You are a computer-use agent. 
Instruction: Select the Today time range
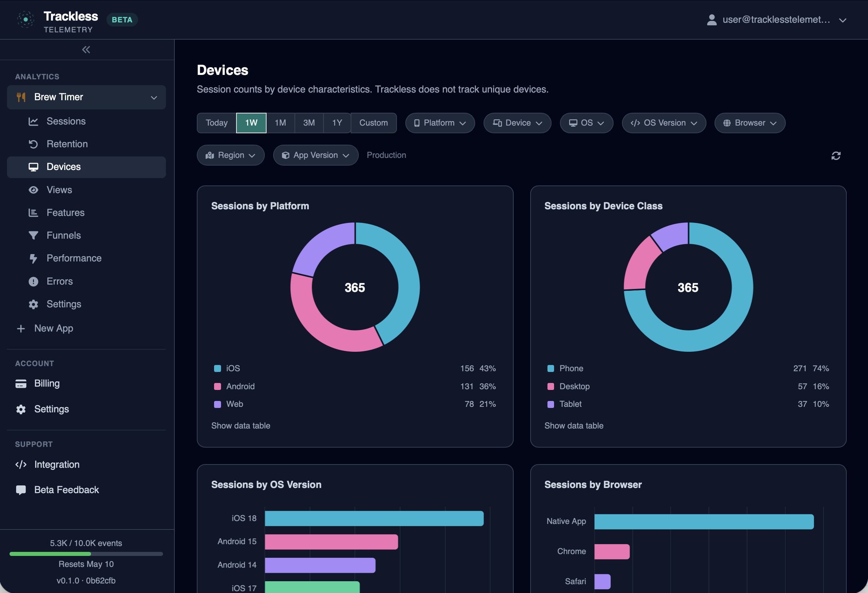coord(217,123)
